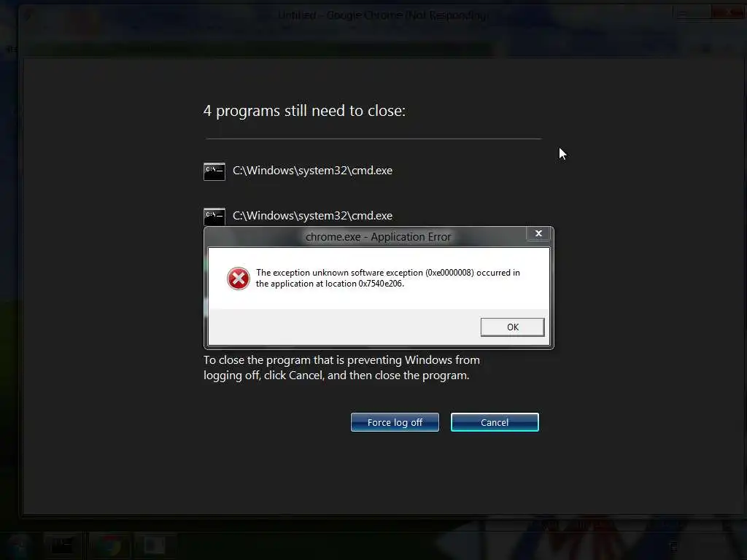Click the red error icon in the dialog
The width and height of the screenshot is (747, 560).
(239, 279)
